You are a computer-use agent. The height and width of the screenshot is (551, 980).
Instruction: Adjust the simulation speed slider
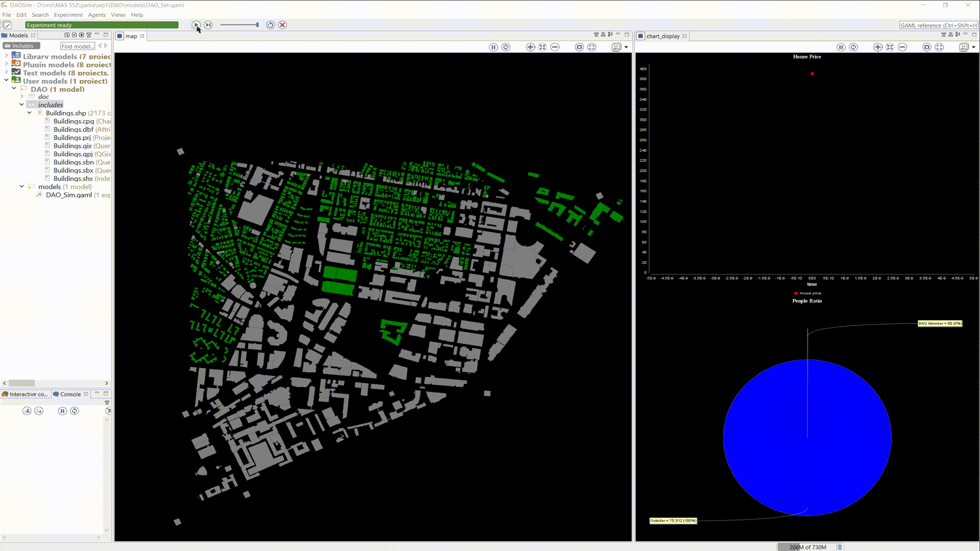240,25
